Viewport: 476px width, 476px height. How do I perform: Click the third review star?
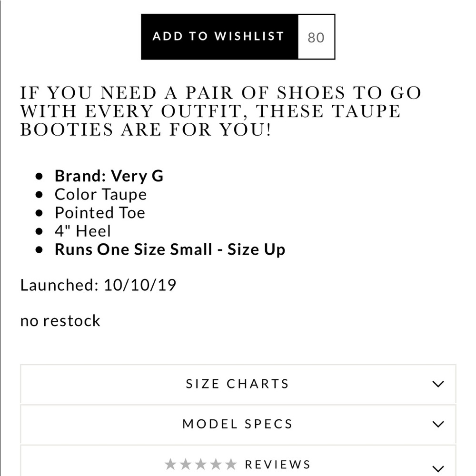(x=201, y=464)
